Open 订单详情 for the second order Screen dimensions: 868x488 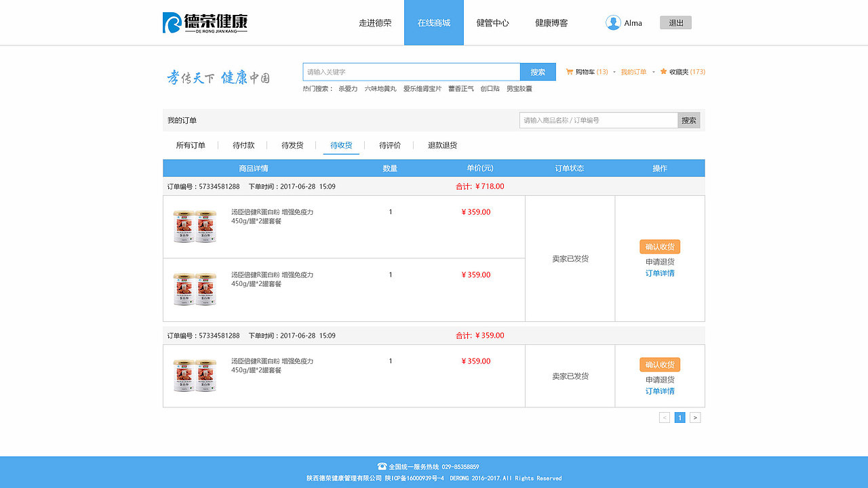(659, 391)
